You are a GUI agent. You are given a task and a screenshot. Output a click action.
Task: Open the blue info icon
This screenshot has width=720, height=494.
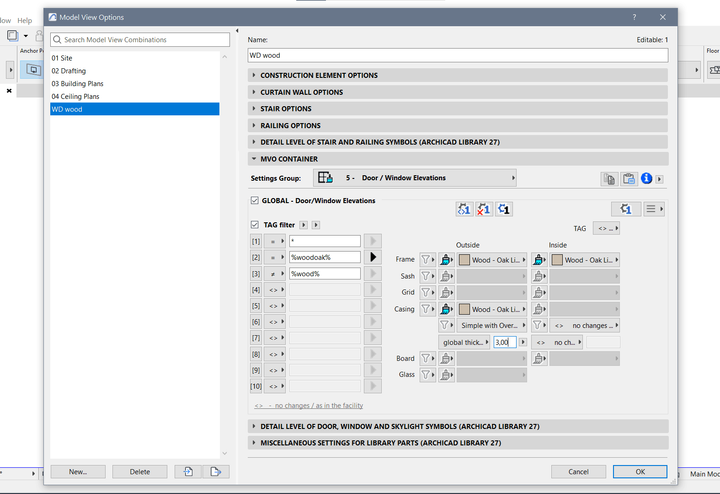[x=646, y=179]
